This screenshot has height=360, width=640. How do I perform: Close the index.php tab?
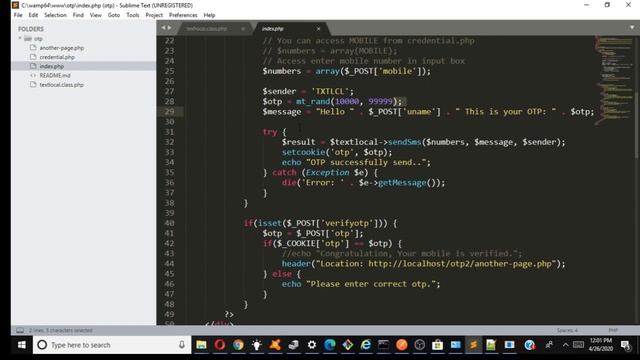tap(318, 29)
